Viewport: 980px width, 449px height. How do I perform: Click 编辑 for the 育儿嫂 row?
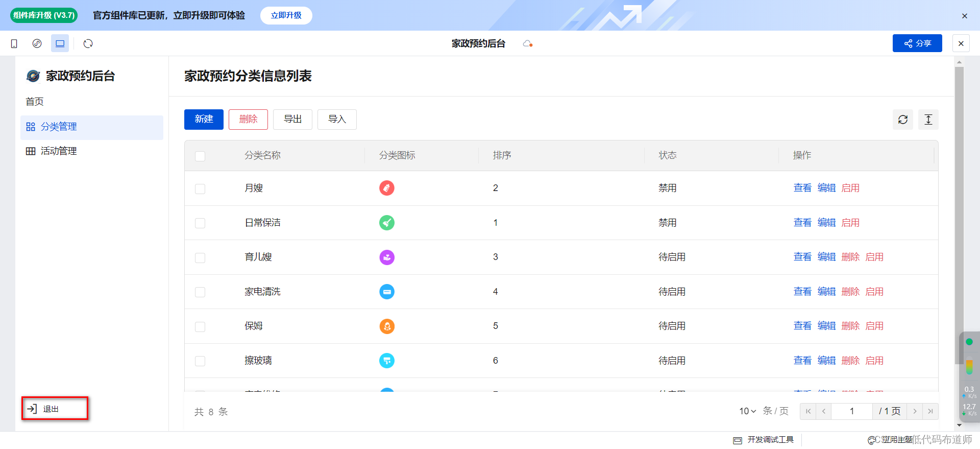826,257
